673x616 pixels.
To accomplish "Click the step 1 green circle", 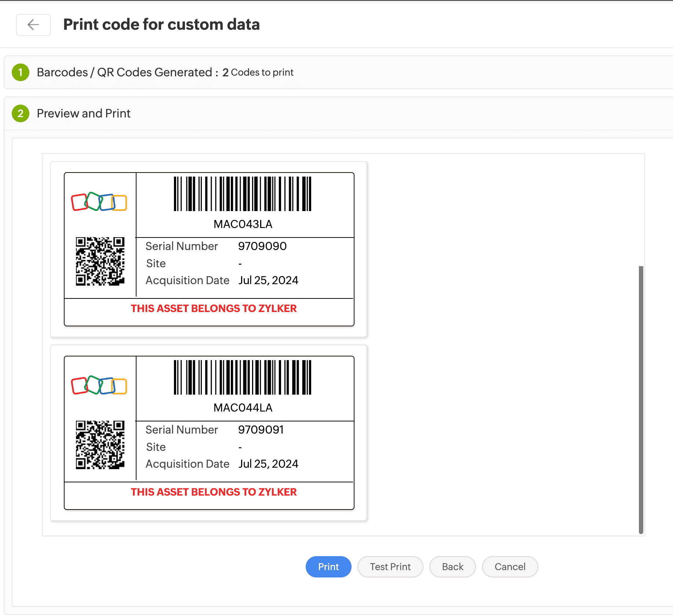I will 21,72.
